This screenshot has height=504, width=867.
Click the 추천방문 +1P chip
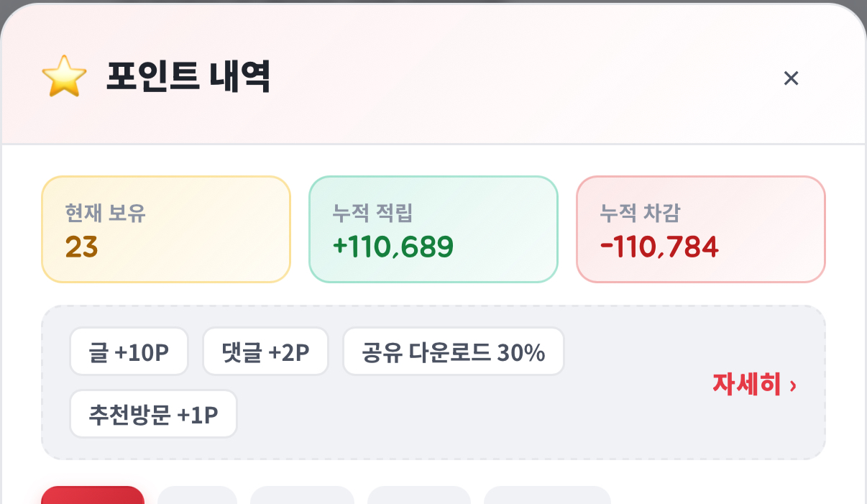(x=153, y=414)
